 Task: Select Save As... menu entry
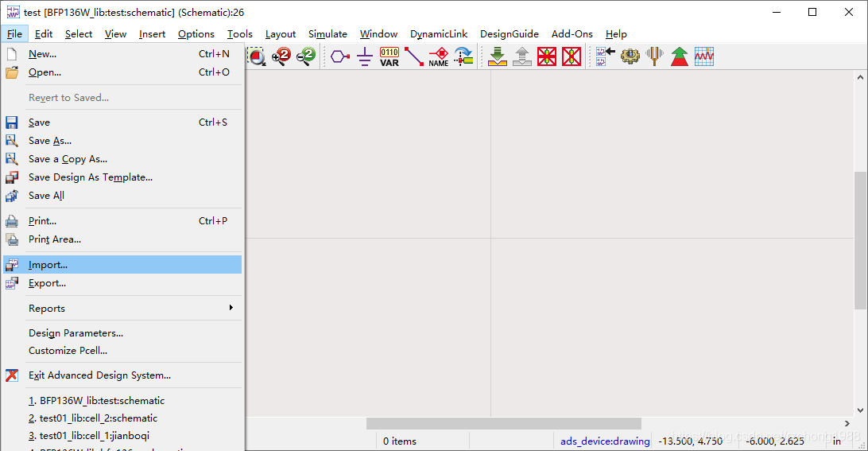tap(122, 141)
